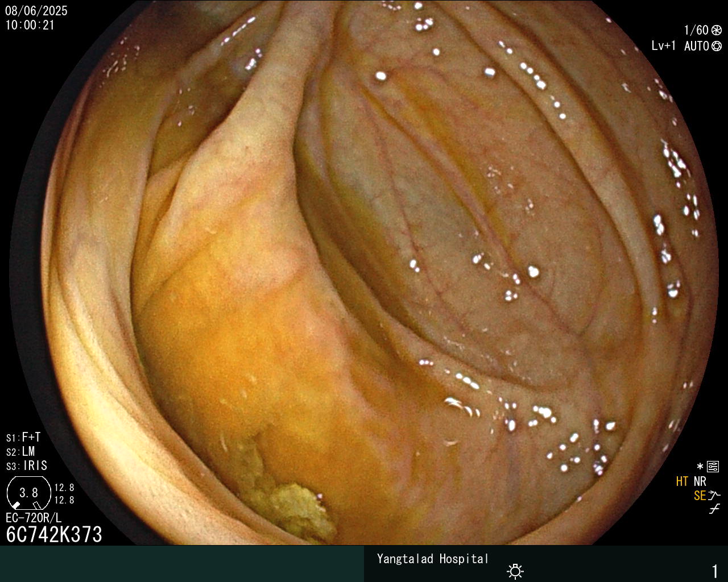Click the scope tip diagram showing 3.8

click(x=28, y=493)
